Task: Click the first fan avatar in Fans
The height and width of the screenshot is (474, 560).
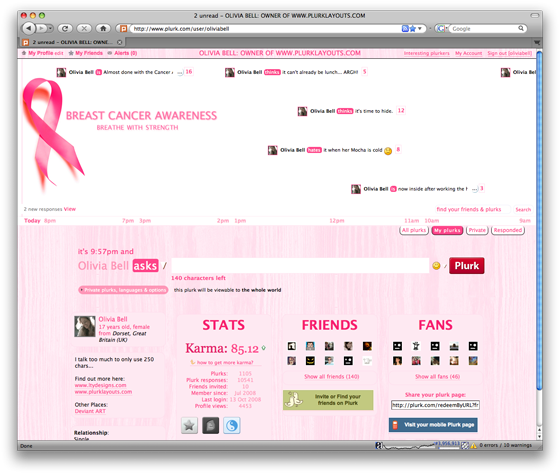Action: pos(397,346)
